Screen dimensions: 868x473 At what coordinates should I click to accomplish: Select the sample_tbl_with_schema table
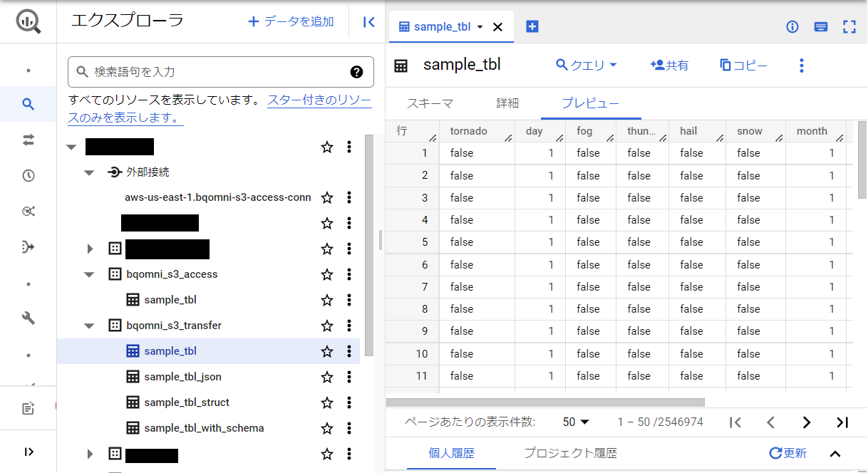pos(204,428)
